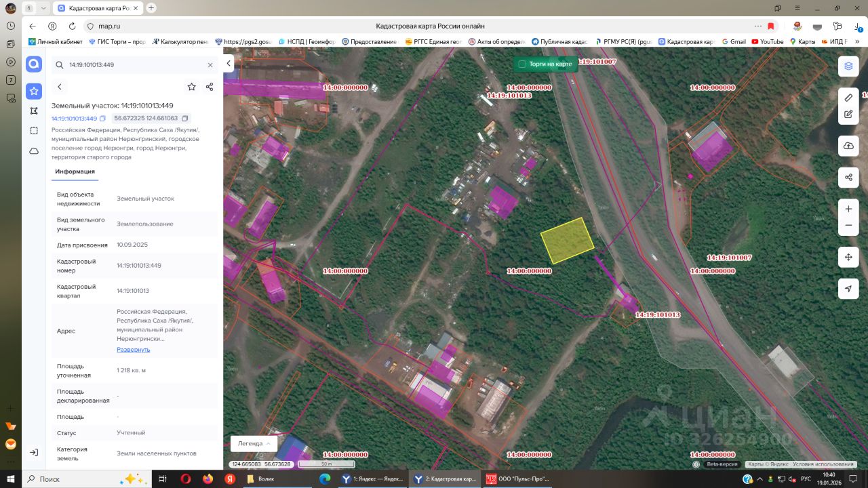868x488 pixels.
Task: Open the 'Калькулятор пени' bookmark
Action: click(180, 41)
